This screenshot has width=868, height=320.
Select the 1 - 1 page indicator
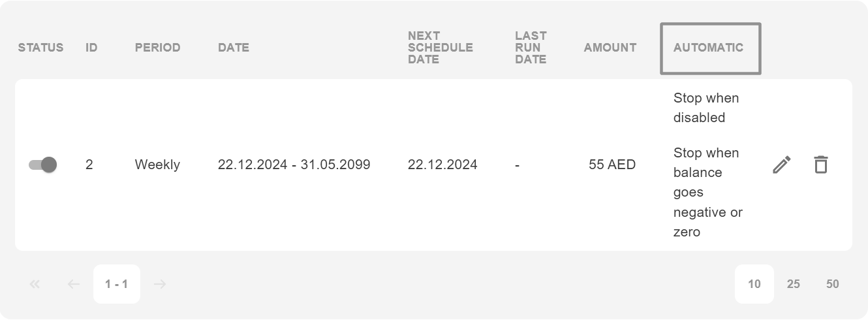point(116,284)
